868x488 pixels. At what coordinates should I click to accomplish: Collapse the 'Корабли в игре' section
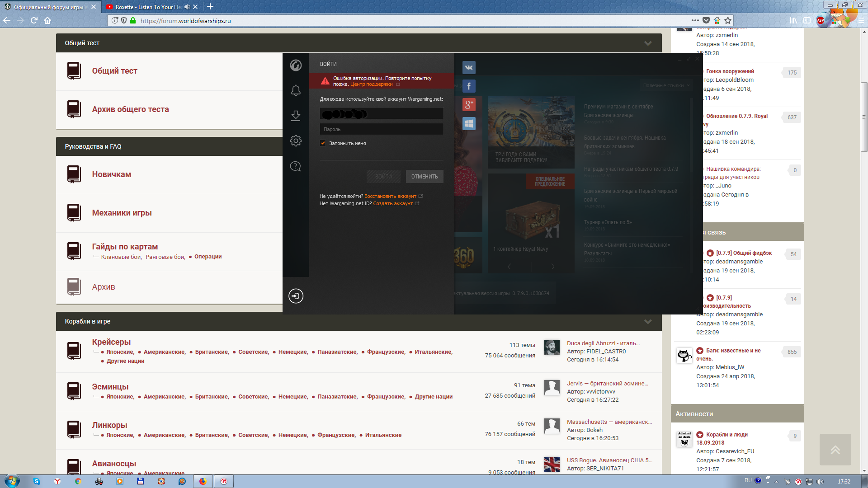click(x=648, y=322)
